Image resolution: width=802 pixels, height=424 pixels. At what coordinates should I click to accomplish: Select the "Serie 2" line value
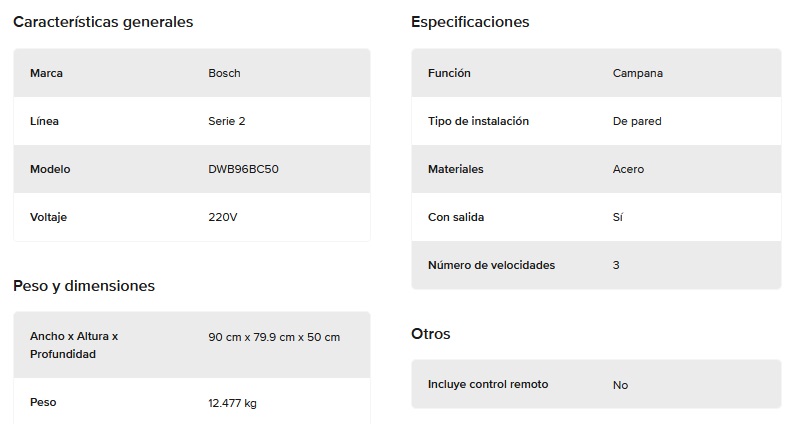pos(227,121)
